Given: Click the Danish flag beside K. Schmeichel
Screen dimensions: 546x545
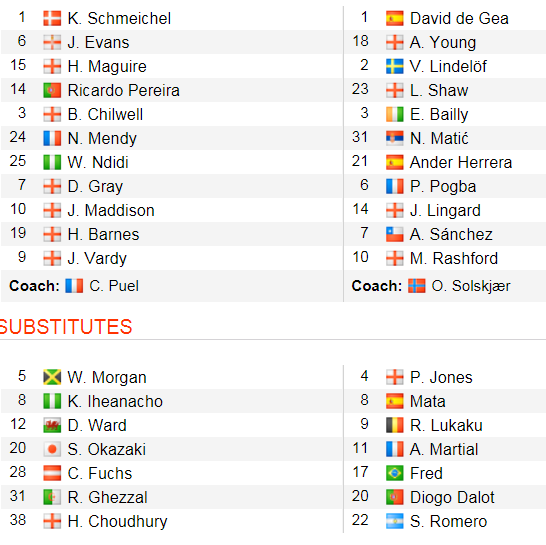Looking at the screenshot, I should (52, 18).
